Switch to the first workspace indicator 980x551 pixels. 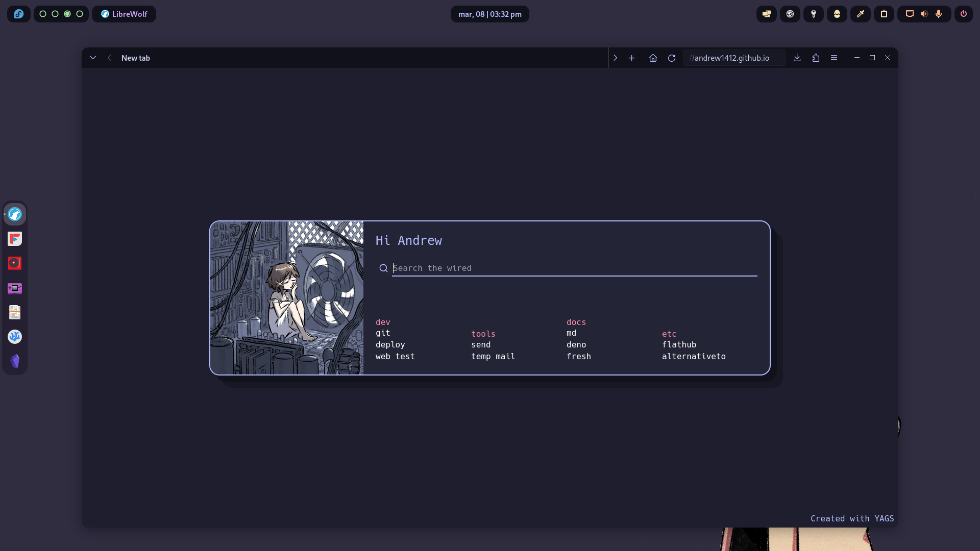click(x=43, y=14)
